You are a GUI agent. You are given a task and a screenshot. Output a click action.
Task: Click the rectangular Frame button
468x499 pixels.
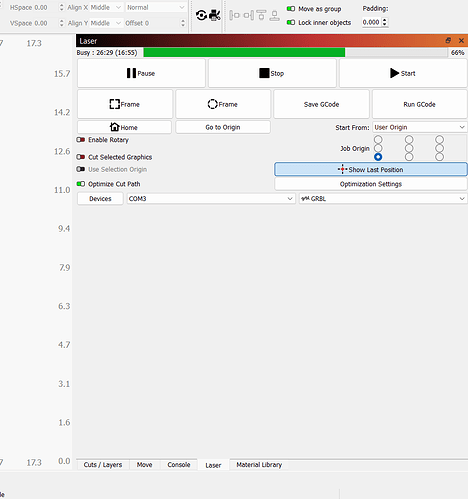tap(125, 104)
